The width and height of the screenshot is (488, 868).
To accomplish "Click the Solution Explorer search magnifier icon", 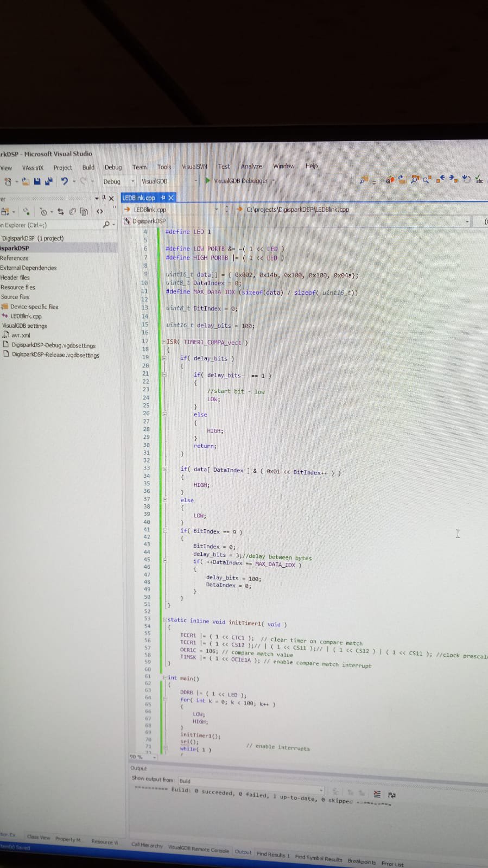I will point(106,224).
